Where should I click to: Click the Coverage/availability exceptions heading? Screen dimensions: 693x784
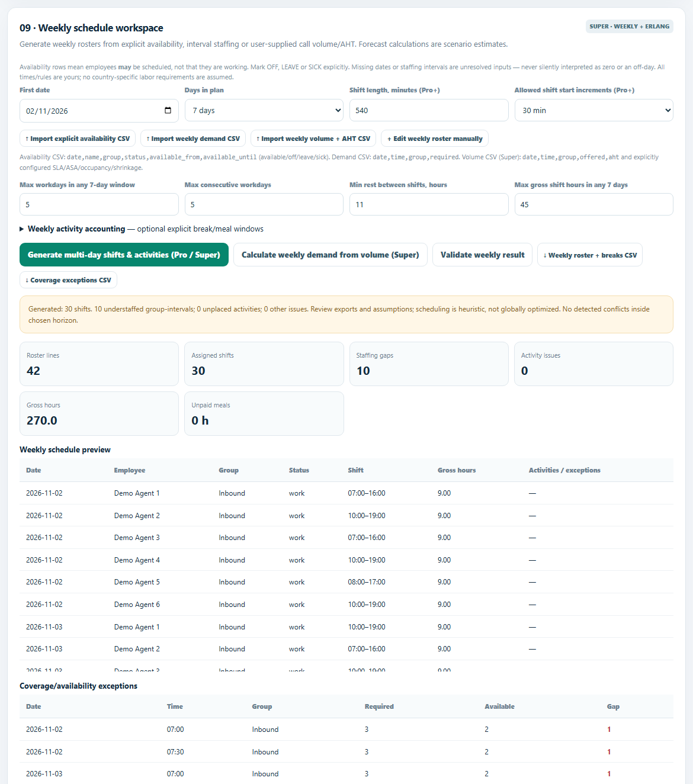[78, 686]
